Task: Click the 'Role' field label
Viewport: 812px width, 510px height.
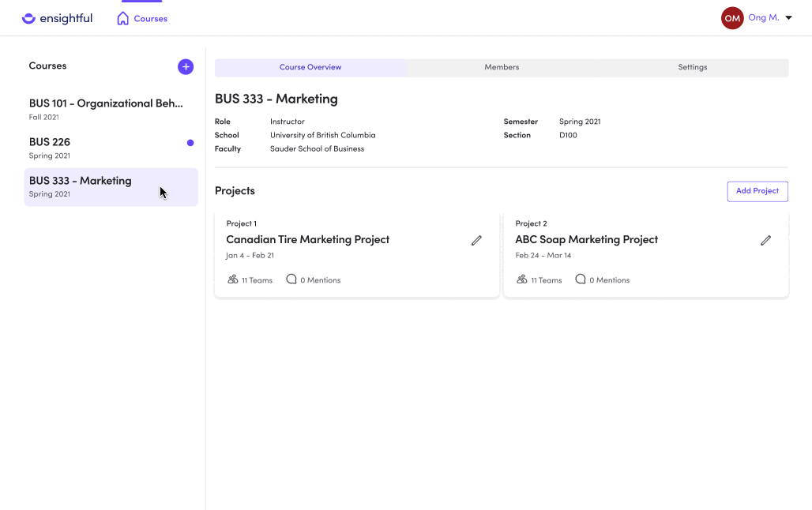Action: click(223, 122)
